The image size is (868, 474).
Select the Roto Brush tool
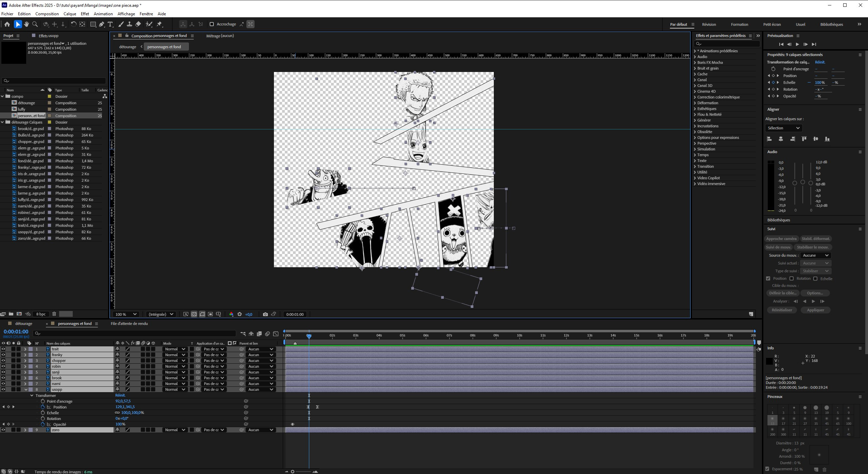click(x=149, y=24)
